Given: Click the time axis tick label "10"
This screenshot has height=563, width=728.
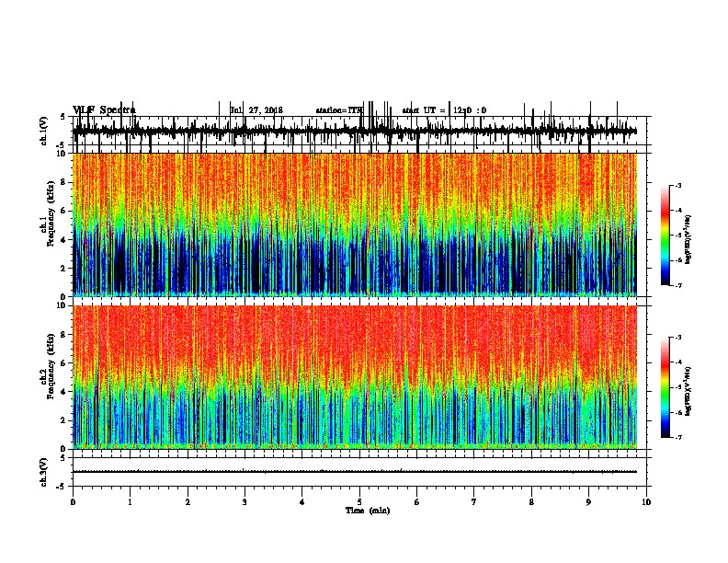Looking at the screenshot, I should tap(646, 501).
